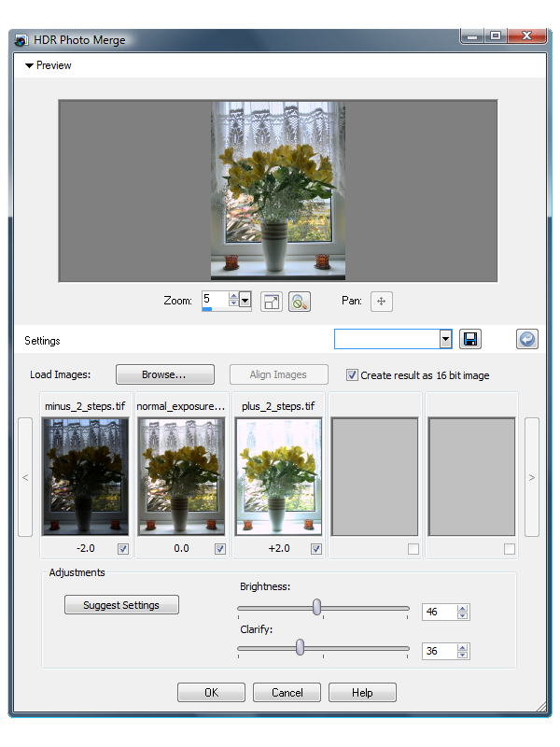Increase Brightness with up spinner

pos(462,608)
